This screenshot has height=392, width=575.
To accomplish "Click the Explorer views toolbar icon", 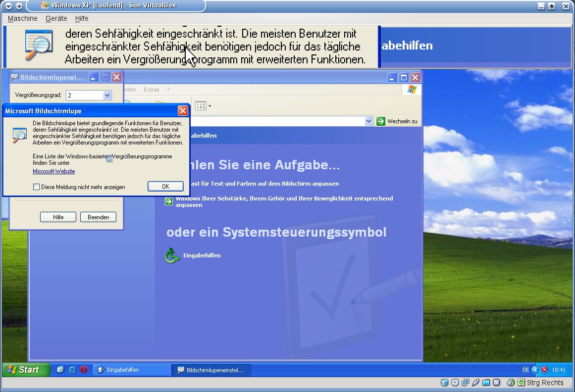I will 201,106.
